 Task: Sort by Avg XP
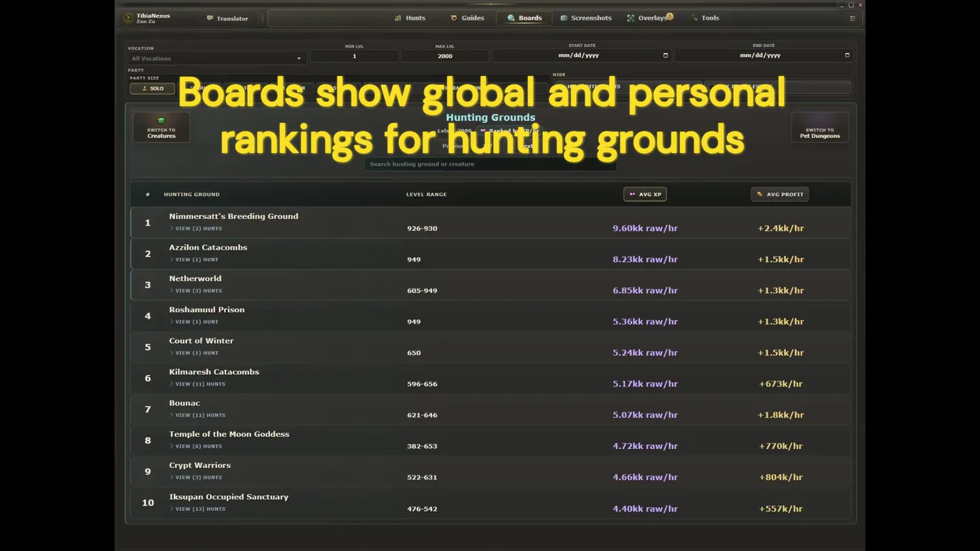(645, 195)
